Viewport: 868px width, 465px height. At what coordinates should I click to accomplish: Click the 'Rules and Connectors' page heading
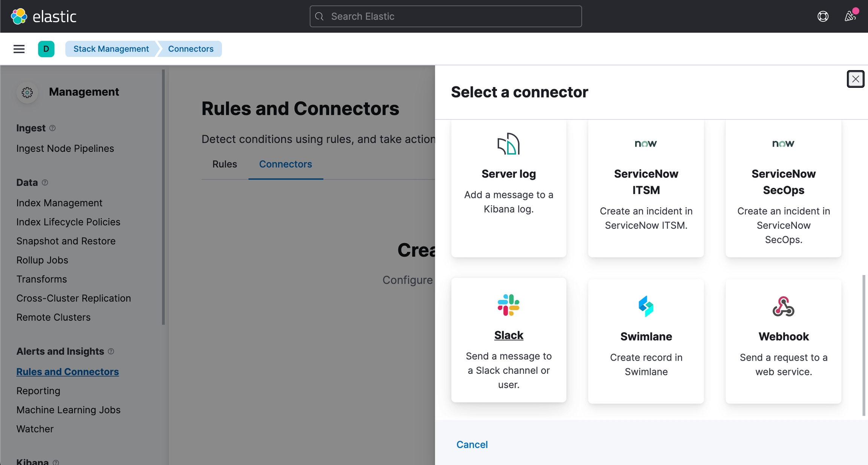pos(300,109)
